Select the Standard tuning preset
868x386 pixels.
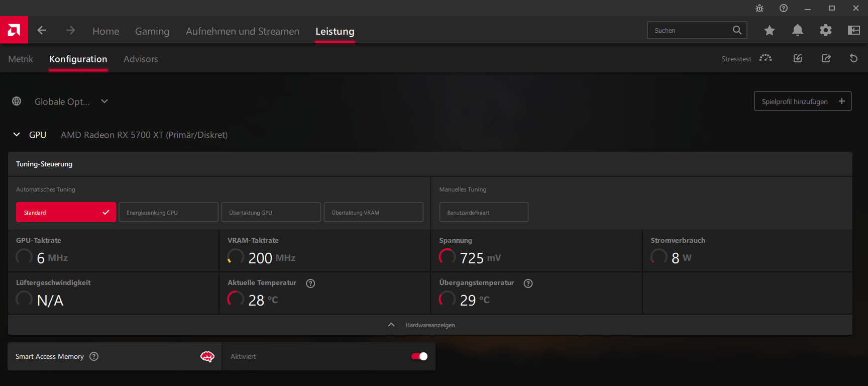66,212
